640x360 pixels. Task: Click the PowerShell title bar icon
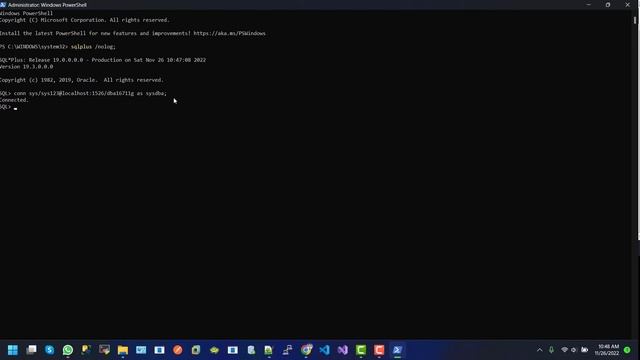click(x=3, y=5)
